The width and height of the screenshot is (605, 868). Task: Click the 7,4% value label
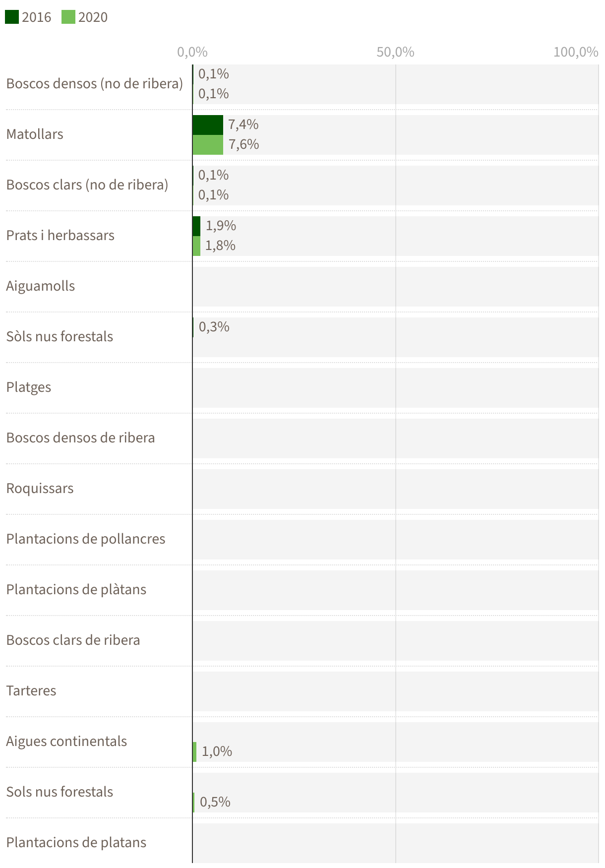(243, 124)
